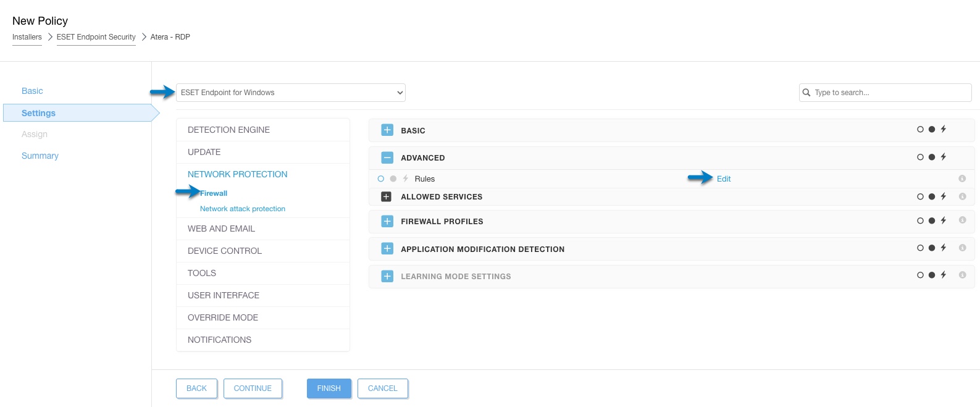
Task: Select the filled dot option in BASIC row
Action: tap(932, 129)
